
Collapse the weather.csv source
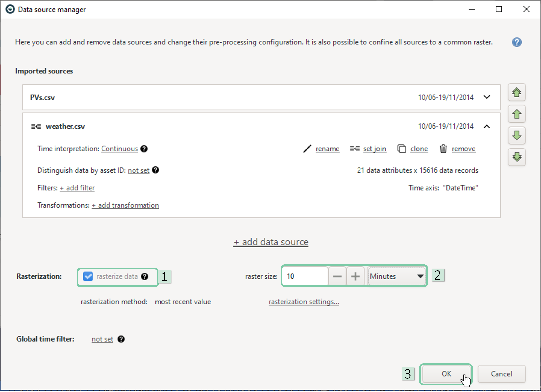tap(487, 127)
